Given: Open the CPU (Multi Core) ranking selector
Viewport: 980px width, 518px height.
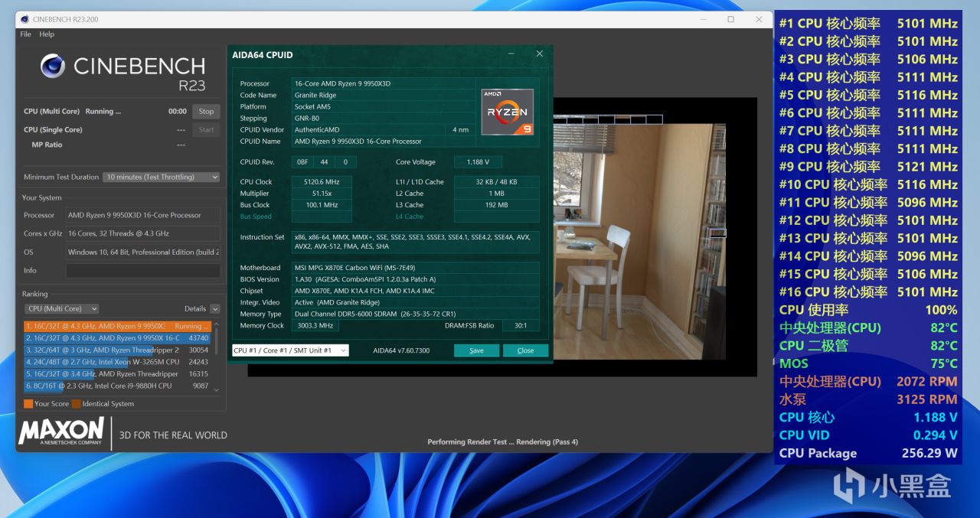Looking at the screenshot, I should tap(61, 308).
